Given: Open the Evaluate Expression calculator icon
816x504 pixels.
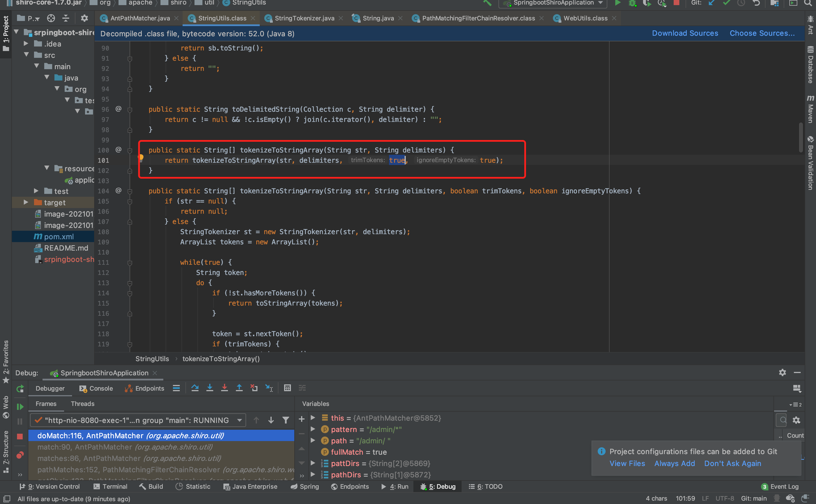Looking at the screenshot, I should point(287,388).
